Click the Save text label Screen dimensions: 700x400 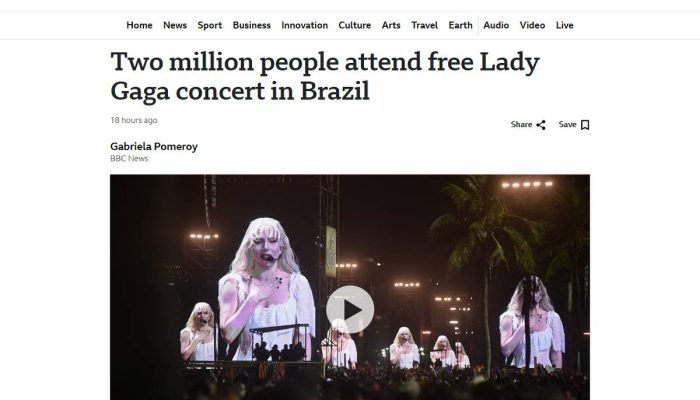click(x=567, y=125)
